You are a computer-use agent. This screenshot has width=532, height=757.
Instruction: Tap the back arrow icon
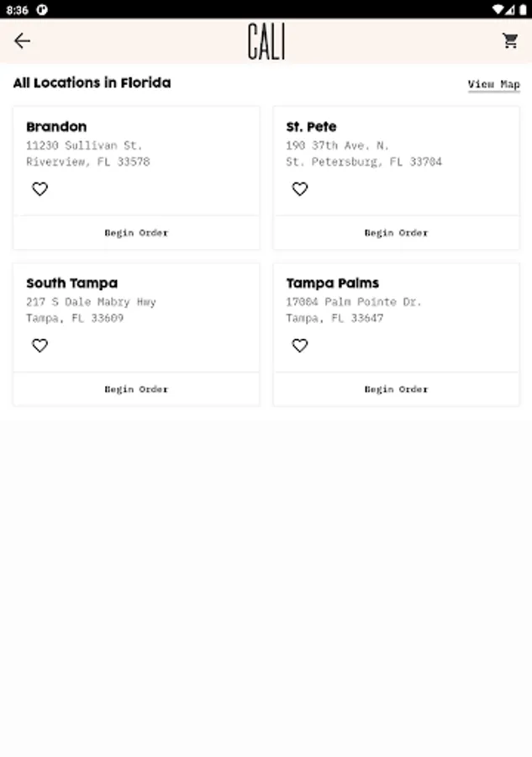point(23,40)
